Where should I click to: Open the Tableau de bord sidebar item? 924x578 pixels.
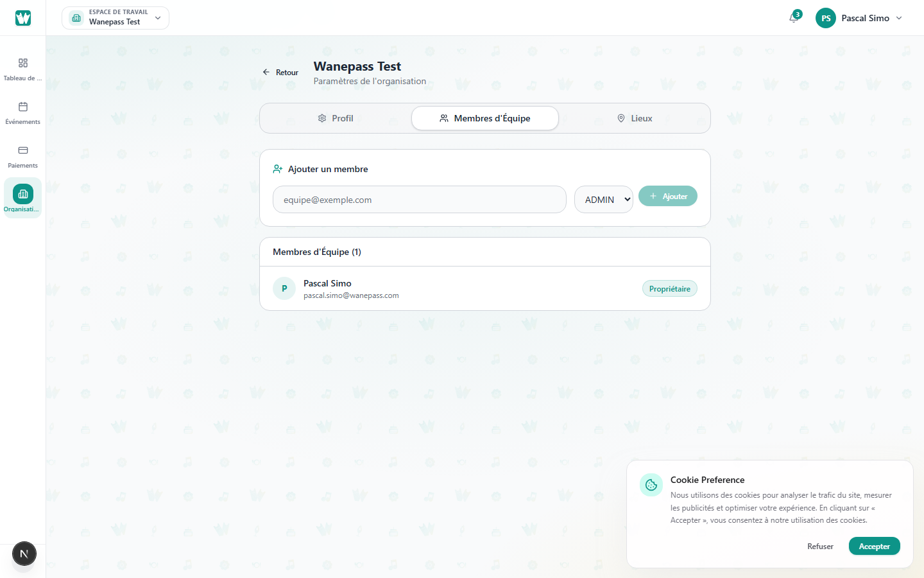(23, 69)
